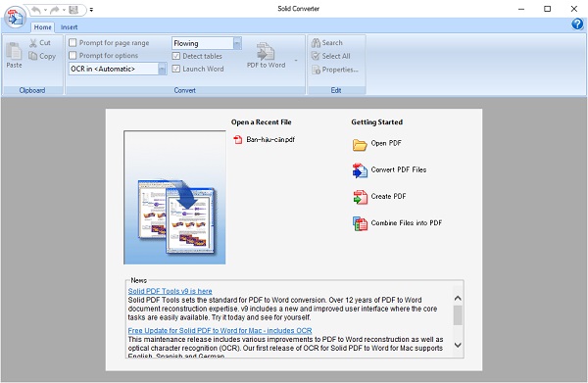This screenshot has width=588, height=383.
Task: Click the Properties icon
Action: click(316, 70)
